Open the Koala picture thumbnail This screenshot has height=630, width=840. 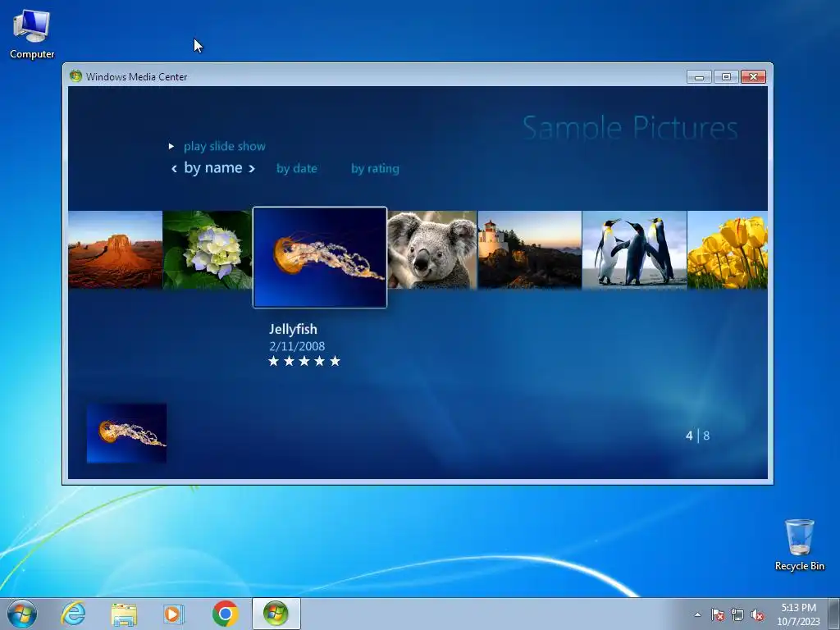pyautogui.click(x=431, y=249)
